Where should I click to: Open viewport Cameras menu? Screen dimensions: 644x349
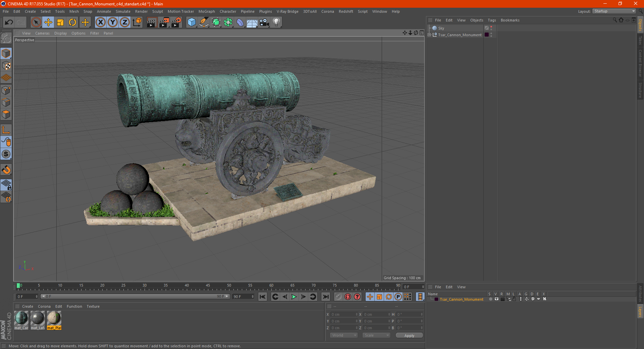(42, 33)
